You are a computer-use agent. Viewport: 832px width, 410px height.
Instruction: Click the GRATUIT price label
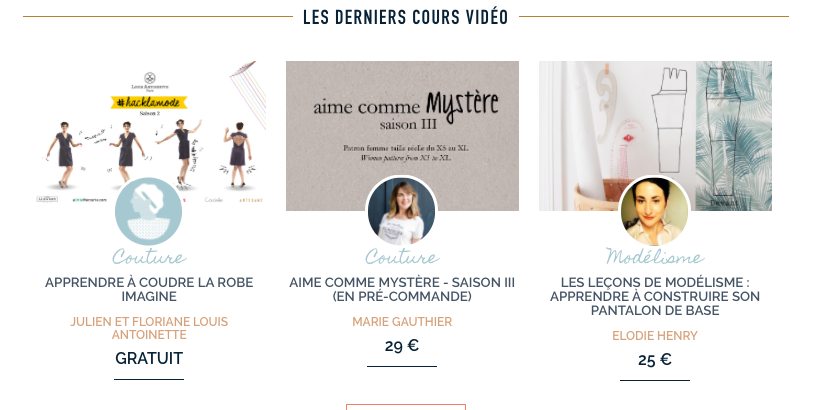[x=149, y=359]
